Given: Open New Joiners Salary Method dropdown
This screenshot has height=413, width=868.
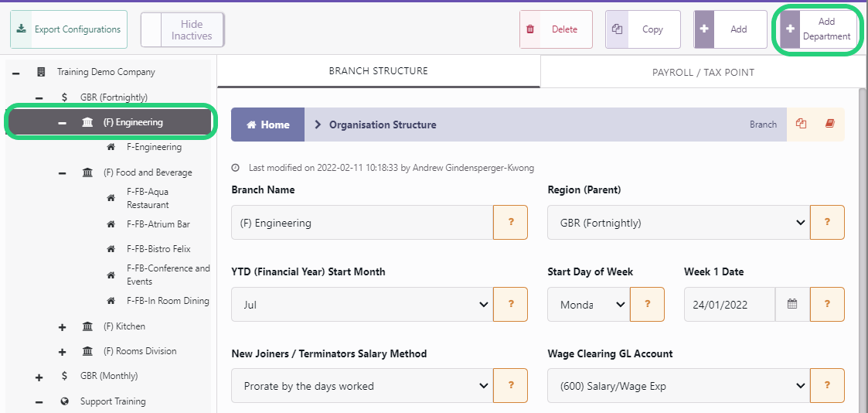Looking at the screenshot, I should click(362, 386).
